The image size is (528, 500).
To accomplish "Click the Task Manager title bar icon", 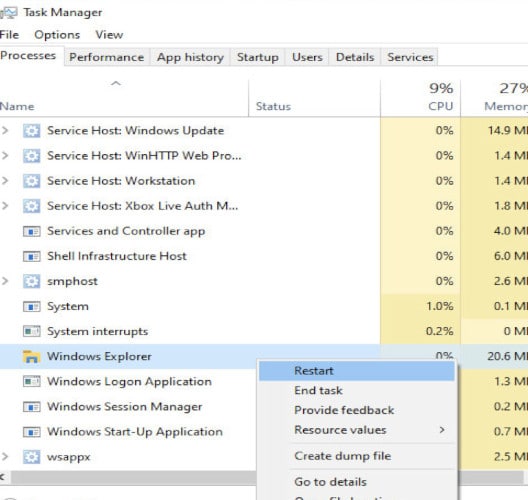I will click(x=8, y=13).
